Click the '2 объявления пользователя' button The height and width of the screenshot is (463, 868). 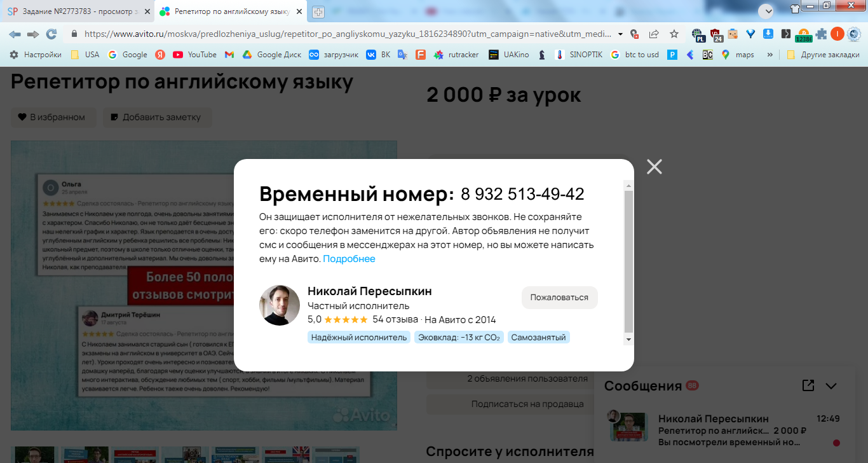click(509, 378)
